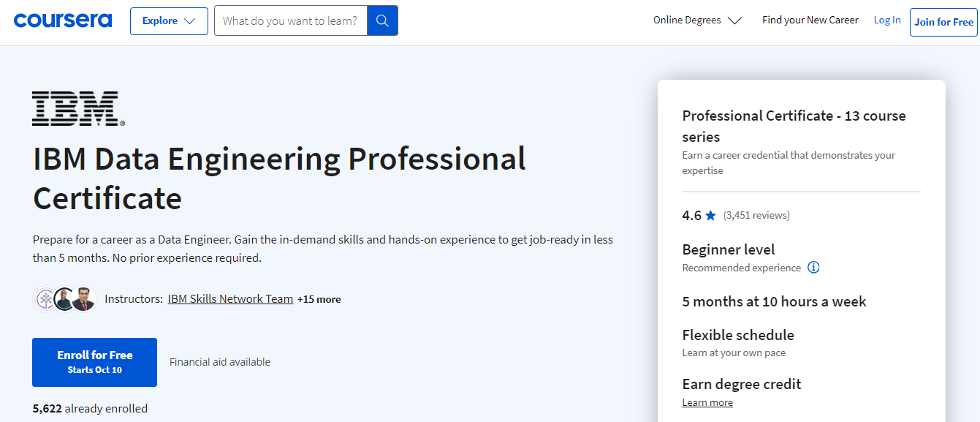Click the third instructor avatar photo

[x=84, y=299]
